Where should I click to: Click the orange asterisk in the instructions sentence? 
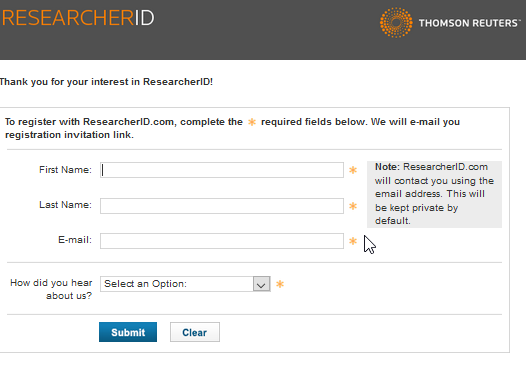[252, 122]
